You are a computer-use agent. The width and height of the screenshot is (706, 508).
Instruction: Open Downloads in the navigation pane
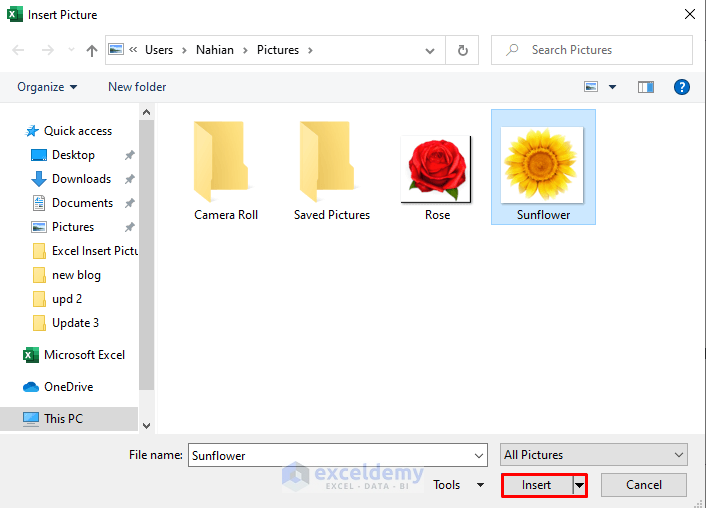pos(71,179)
